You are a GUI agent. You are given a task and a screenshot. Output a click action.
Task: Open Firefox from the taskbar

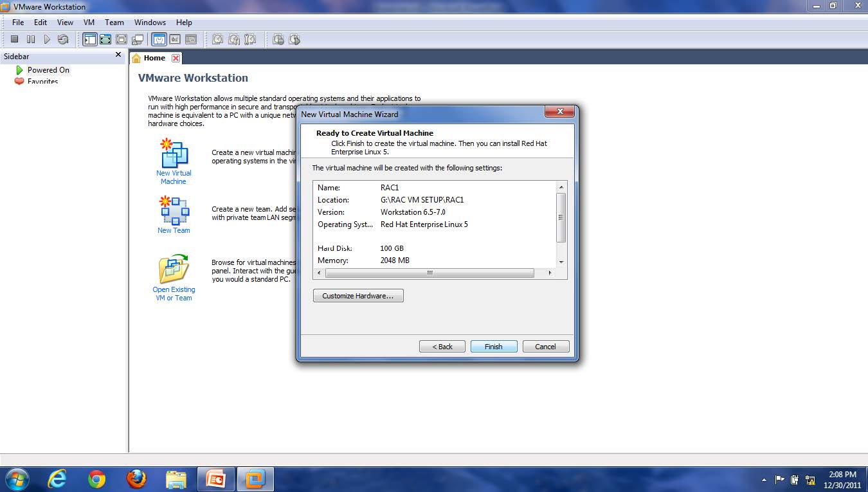tap(136, 479)
